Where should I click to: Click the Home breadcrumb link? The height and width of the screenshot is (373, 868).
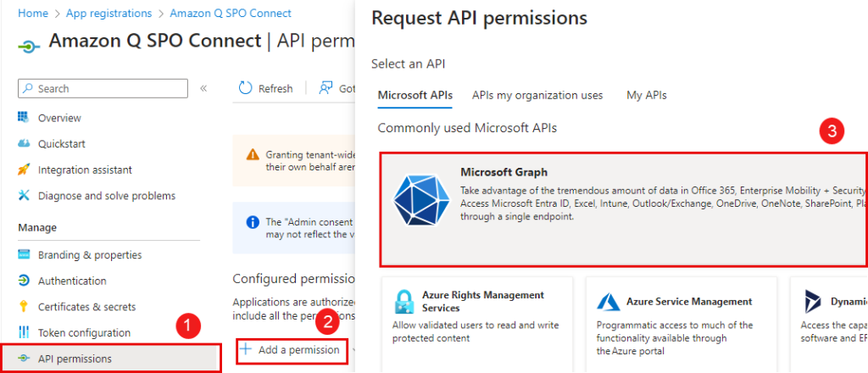(33, 13)
